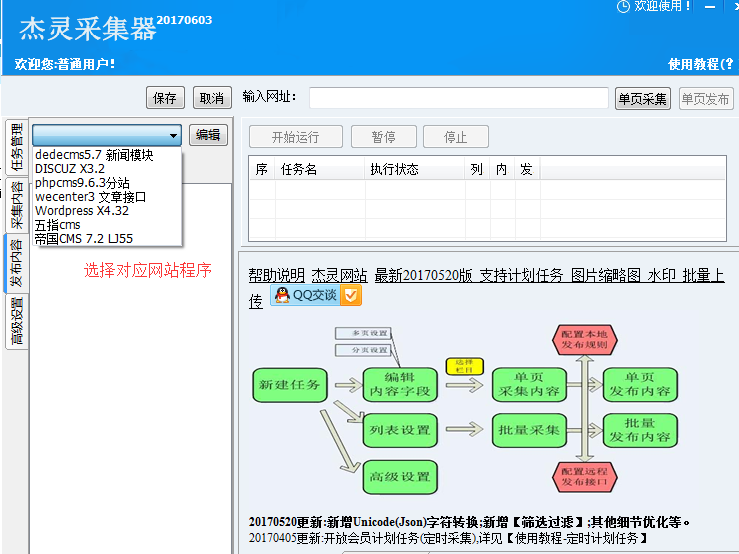739x554 pixels.
Task: Click the 发 column header
Action: tap(527, 169)
